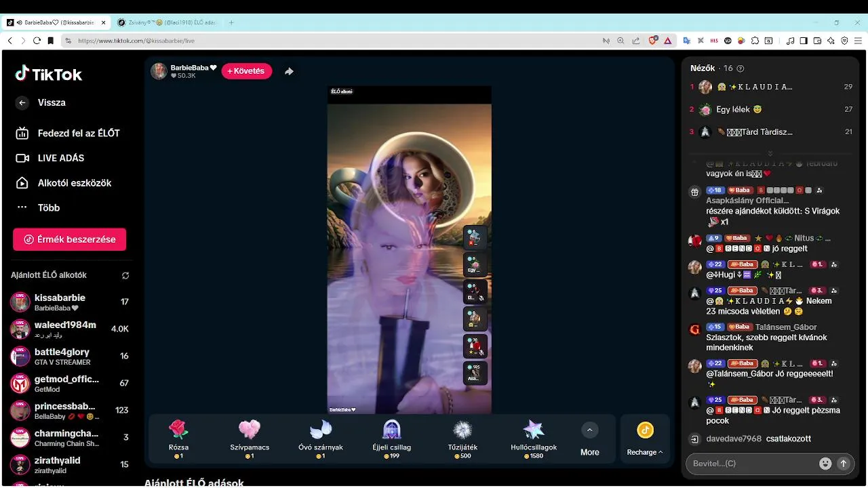Share the live stream via arrow icon
This screenshot has width=868, height=488.
point(289,71)
